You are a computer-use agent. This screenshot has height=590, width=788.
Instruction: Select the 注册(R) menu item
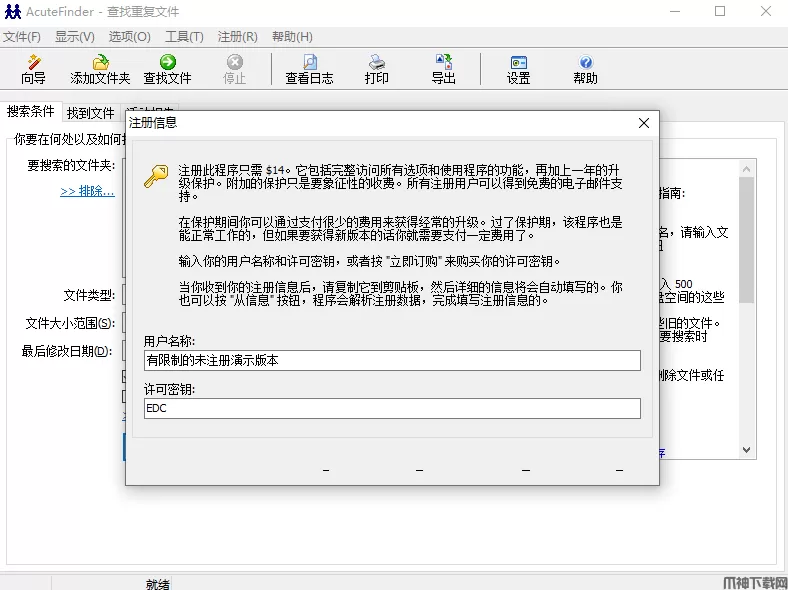tap(237, 37)
